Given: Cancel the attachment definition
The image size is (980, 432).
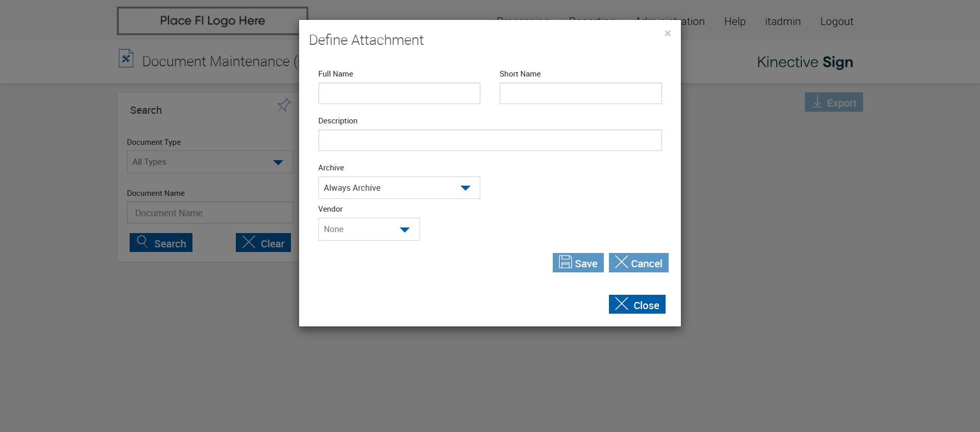Looking at the screenshot, I should coord(639,263).
